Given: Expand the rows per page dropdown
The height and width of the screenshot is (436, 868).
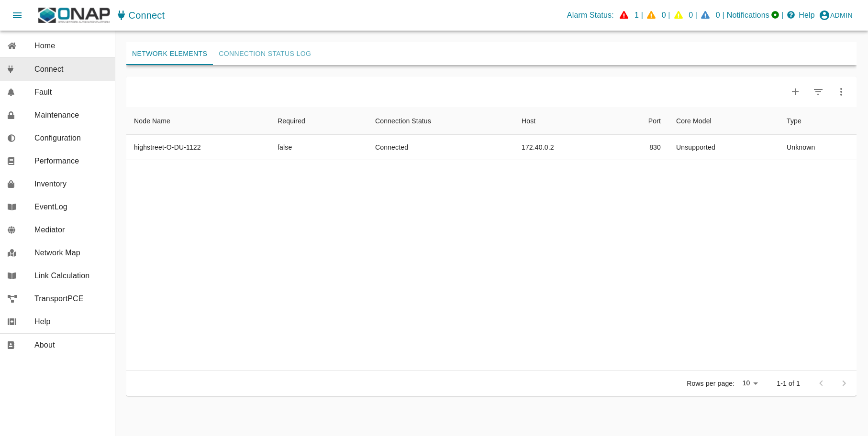Looking at the screenshot, I should pyautogui.click(x=750, y=383).
